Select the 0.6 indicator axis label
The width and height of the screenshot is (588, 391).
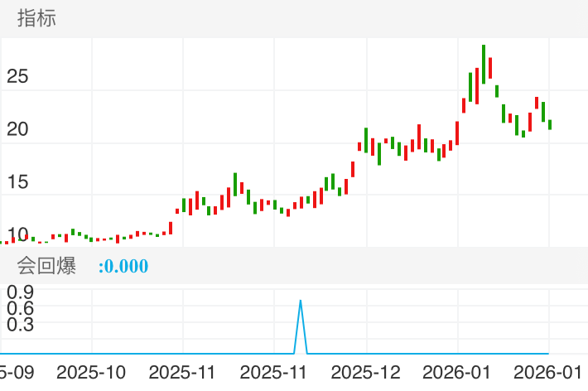point(20,308)
